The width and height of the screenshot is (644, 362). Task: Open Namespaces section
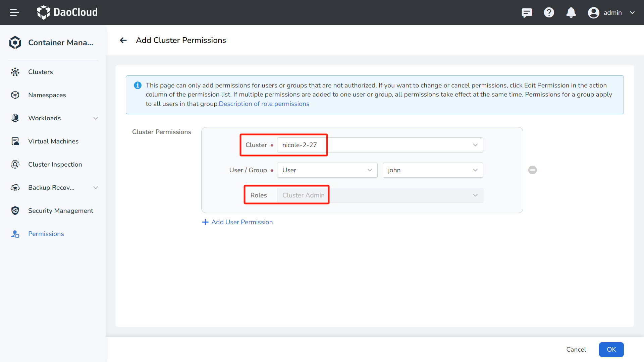(47, 95)
